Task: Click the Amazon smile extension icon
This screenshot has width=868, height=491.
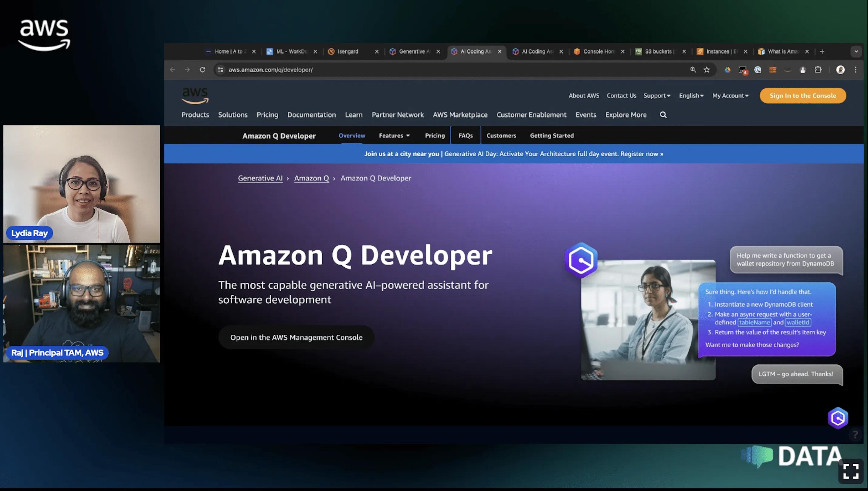Action: pos(788,70)
